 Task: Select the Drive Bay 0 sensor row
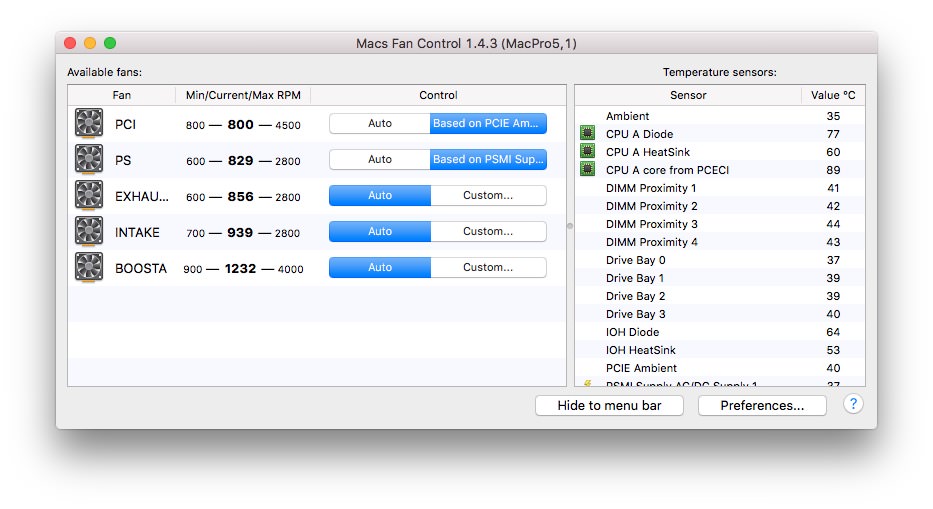pos(720,260)
